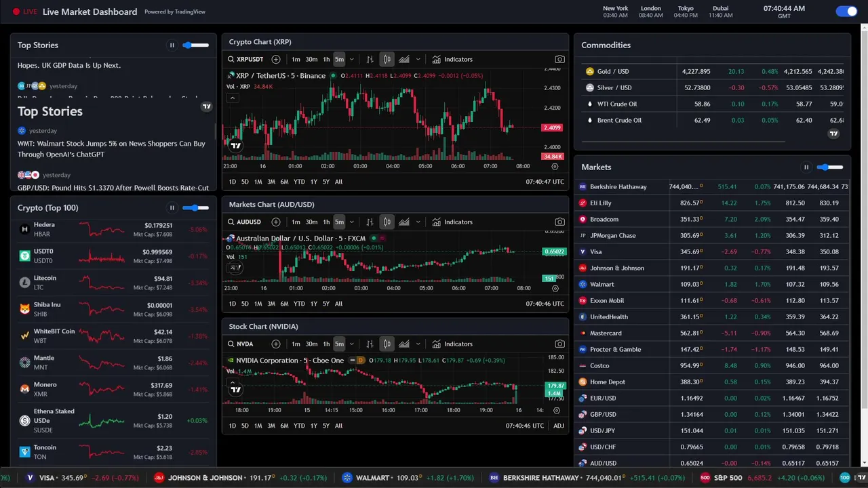
Task: Click the XRPUSDT symbol field
Action: pos(250,59)
